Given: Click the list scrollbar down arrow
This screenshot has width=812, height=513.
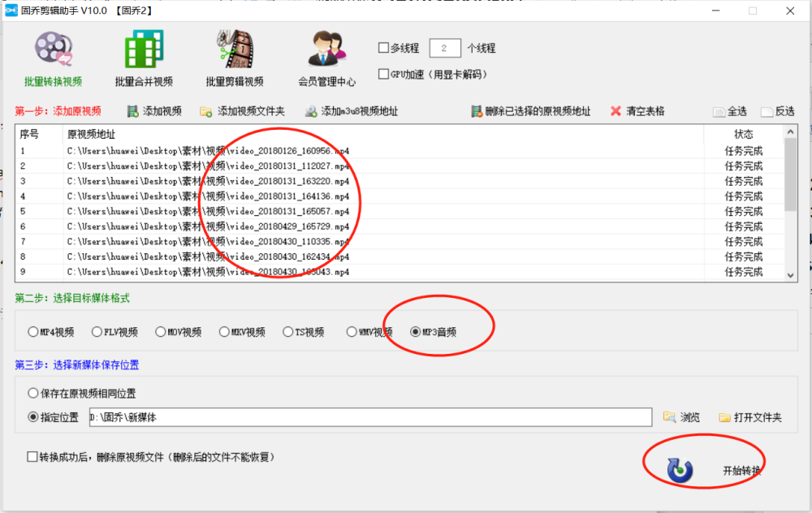Looking at the screenshot, I should (x=790, y=275).
